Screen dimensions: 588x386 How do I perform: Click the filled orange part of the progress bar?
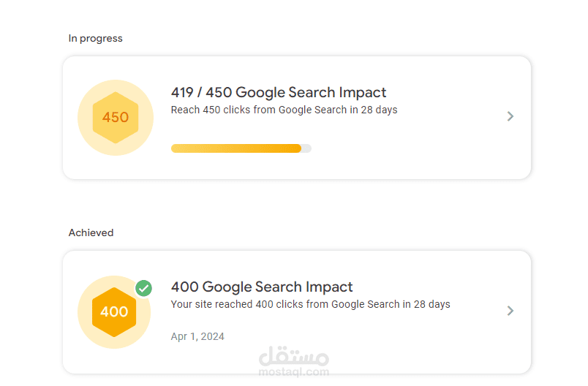[x=235, y=148]
